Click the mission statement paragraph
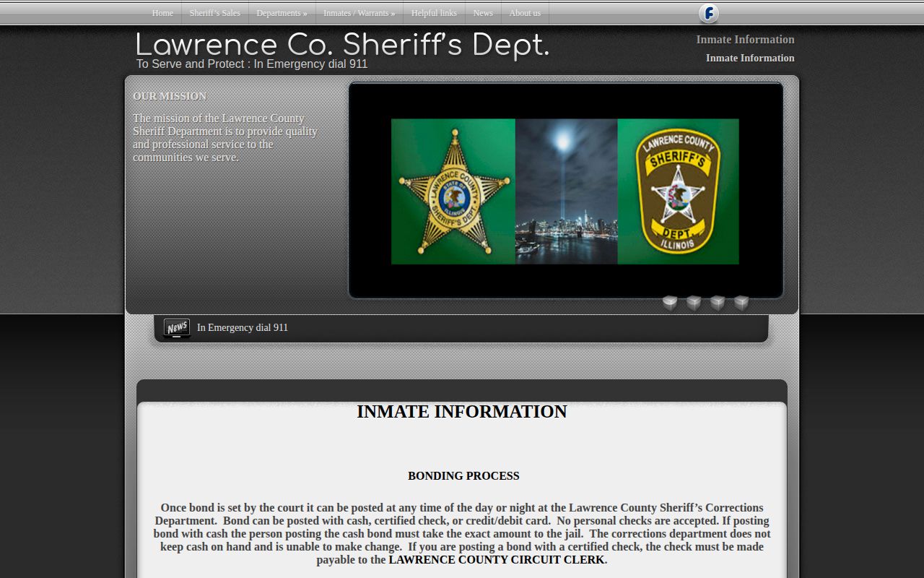924x578 pixels. [225, 137]
